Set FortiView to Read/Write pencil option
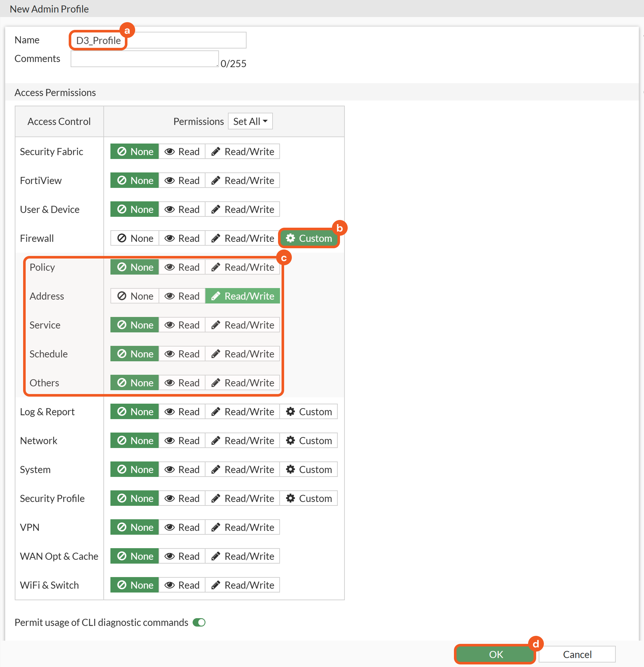644x667 pixels. pos(242,180)
